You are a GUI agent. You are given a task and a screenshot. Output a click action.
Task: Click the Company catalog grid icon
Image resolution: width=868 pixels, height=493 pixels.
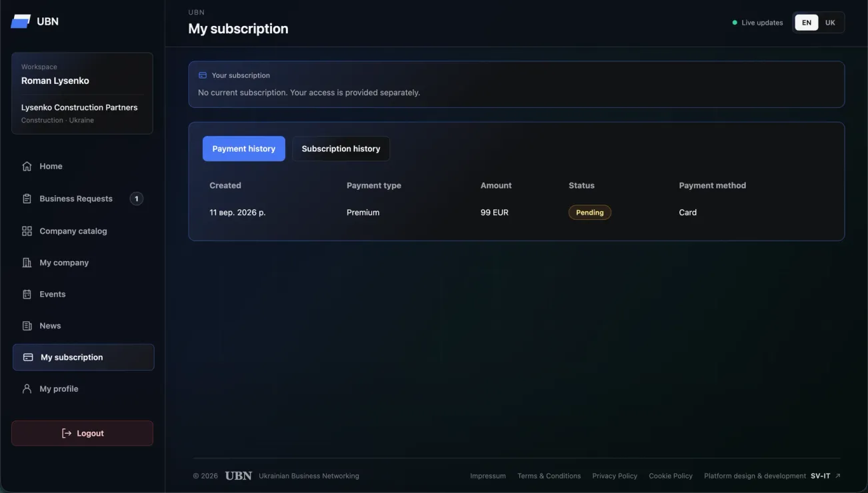point(27,231)
